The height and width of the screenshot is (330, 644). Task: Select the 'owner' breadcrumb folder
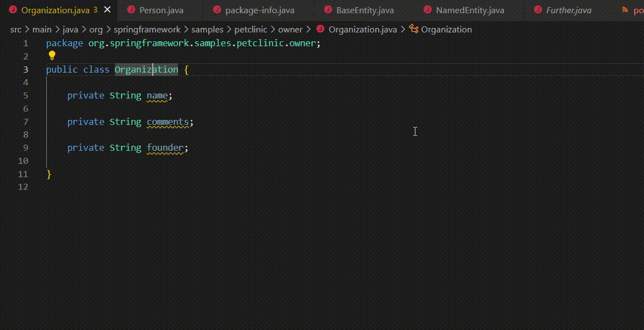(290, 30)
